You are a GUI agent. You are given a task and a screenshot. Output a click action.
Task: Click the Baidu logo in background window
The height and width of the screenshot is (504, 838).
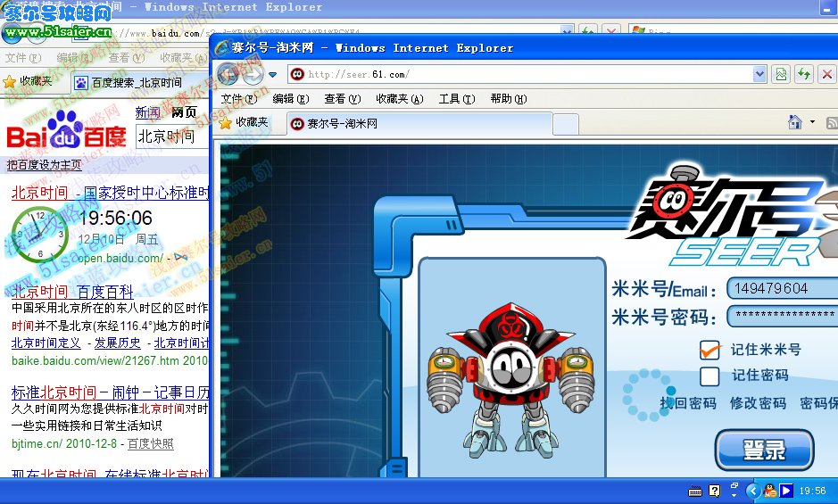coord(66,130)
